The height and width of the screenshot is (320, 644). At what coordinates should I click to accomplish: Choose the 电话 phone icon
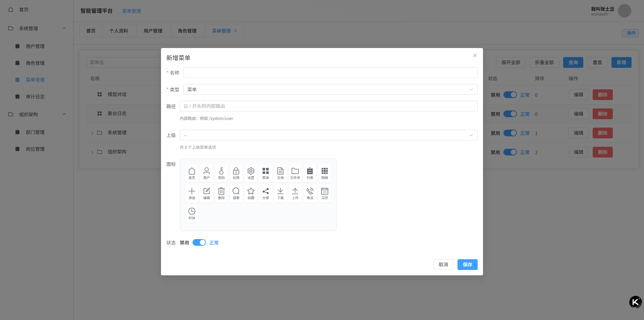pos(310,193)
